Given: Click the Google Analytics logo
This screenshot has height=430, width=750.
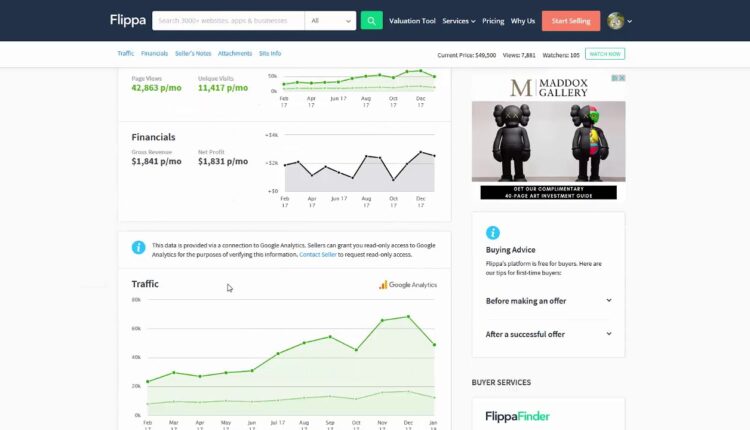Looking at the screenshot, I should tap(408, 285).
